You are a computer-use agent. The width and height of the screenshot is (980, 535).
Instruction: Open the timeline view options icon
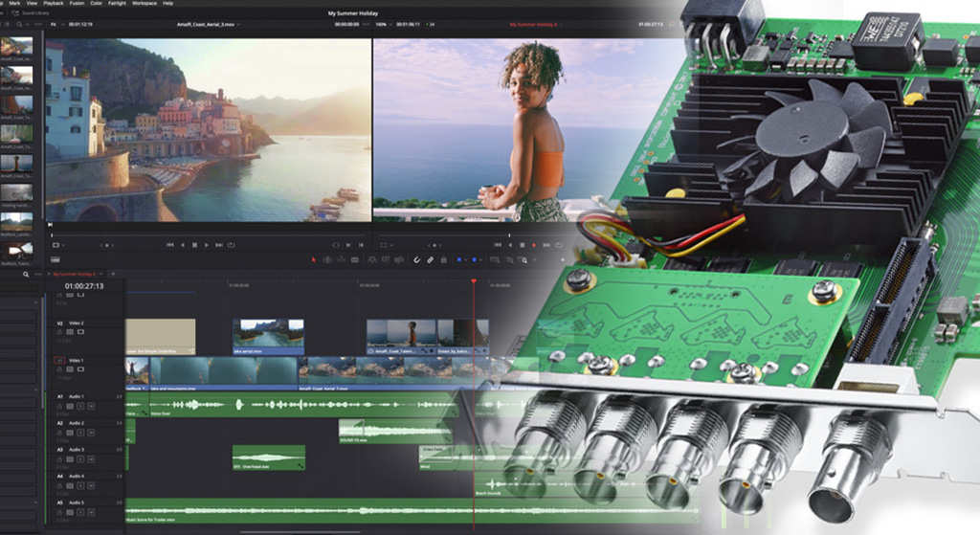(55, 259)
